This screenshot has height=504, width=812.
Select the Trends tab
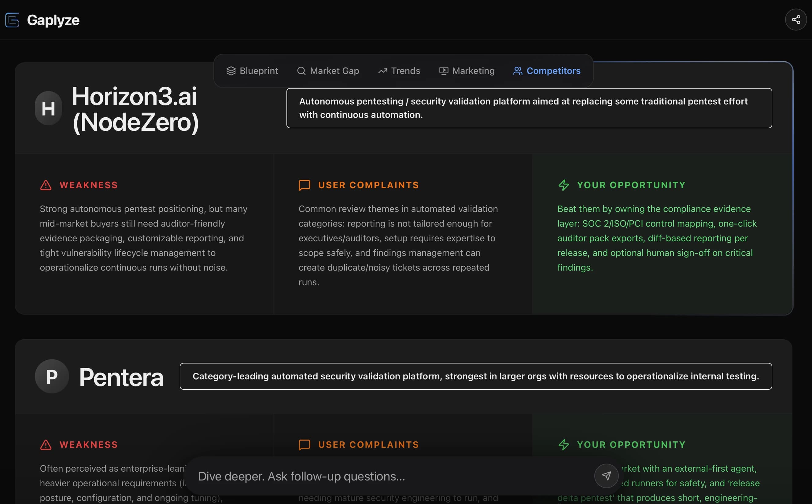click(406, 71)
